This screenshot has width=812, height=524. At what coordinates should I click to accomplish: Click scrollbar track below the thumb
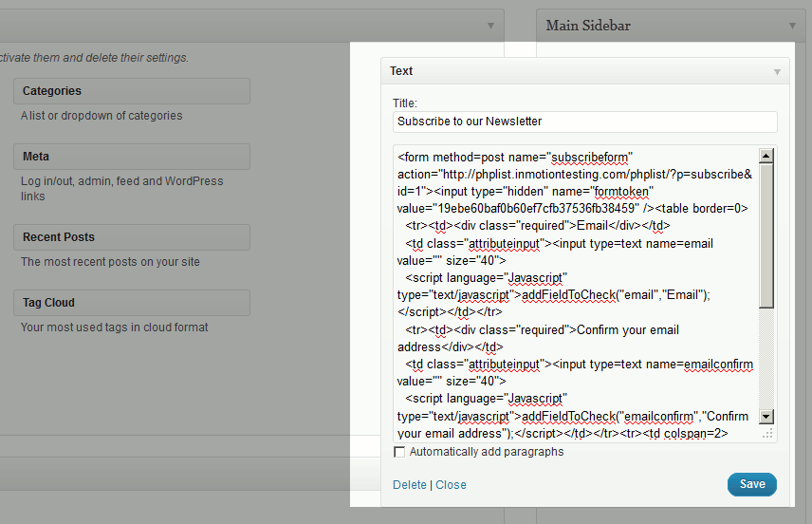pyautogui.click(x=766, y=361)
